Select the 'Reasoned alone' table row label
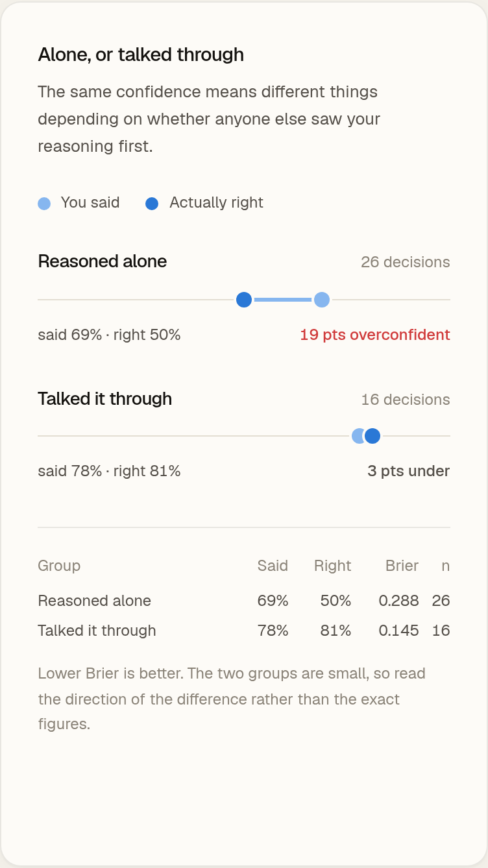The width and height of the screenshot is (488, 868). pyautogui.click(x=95, y=601)
